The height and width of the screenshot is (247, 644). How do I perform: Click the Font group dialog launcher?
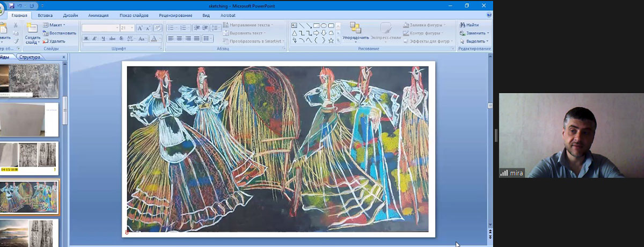(160, 48)
